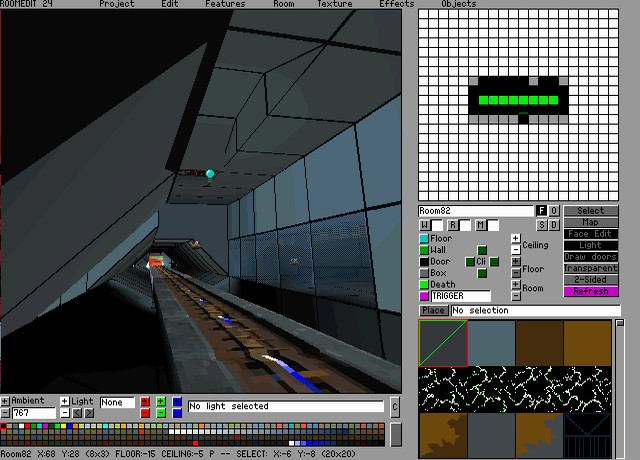Viewport: 640px width, 460px height.
Task: Click the Place button
Action: [x=433, y=311]
